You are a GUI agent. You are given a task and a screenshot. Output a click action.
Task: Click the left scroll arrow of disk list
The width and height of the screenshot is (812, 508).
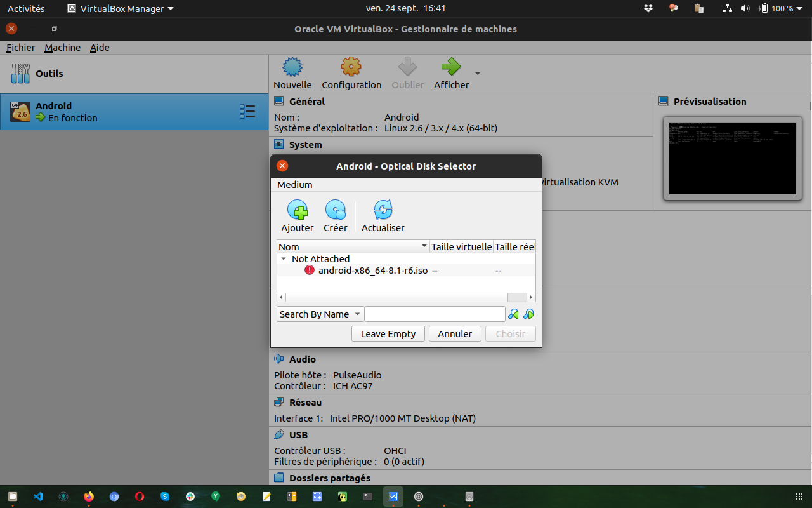click(x=282, y=297)
